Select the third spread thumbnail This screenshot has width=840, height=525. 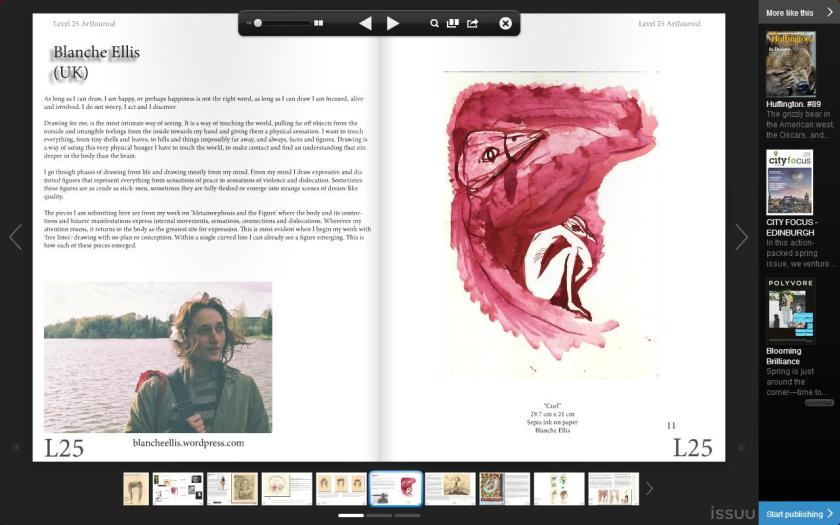(x=232, y=489)
